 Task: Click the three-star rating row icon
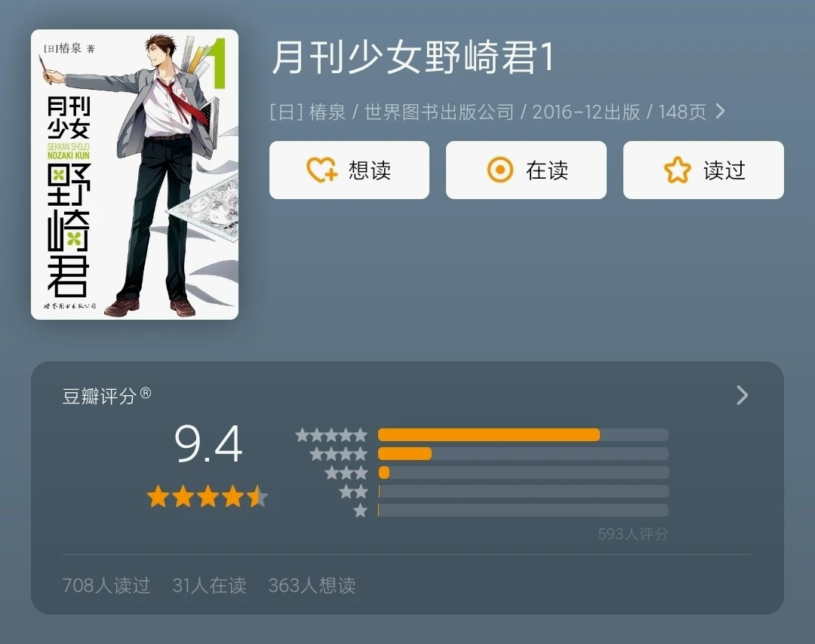coord(346,473)
